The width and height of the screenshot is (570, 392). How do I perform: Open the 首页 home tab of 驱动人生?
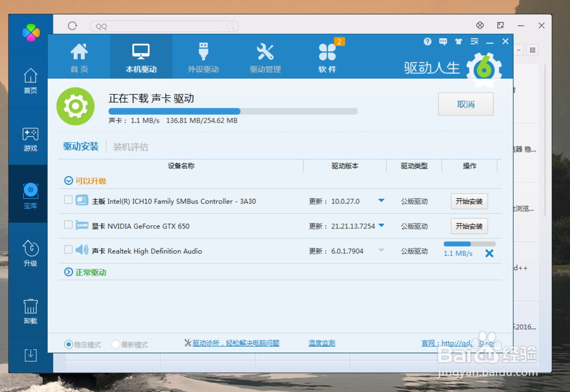click(79, 56)
